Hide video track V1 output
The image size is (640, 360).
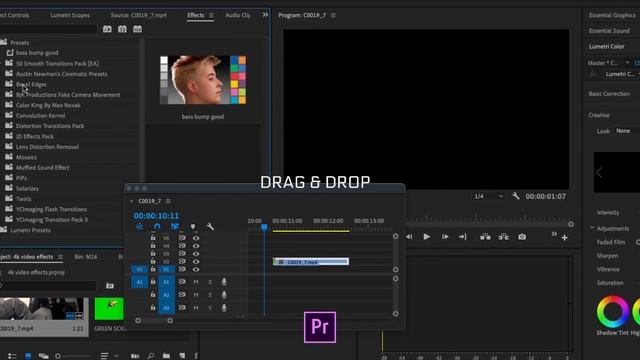click(196, 269)
